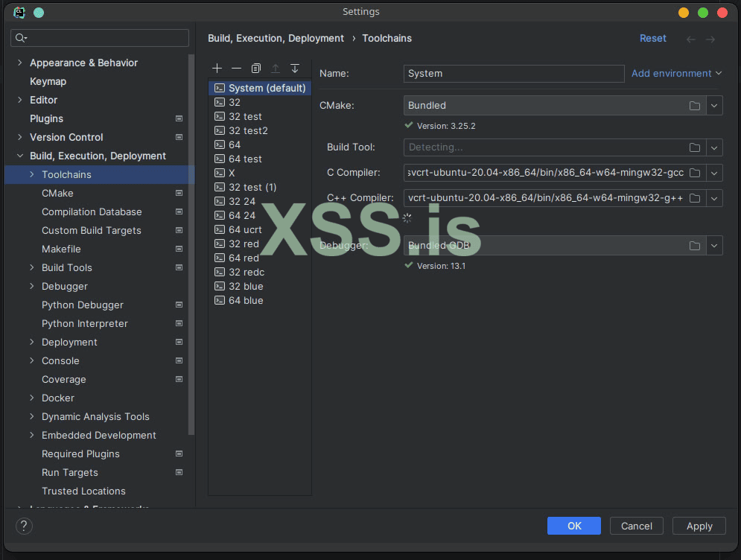Select the '32 test2' toolchain

[x=260, y=130]
